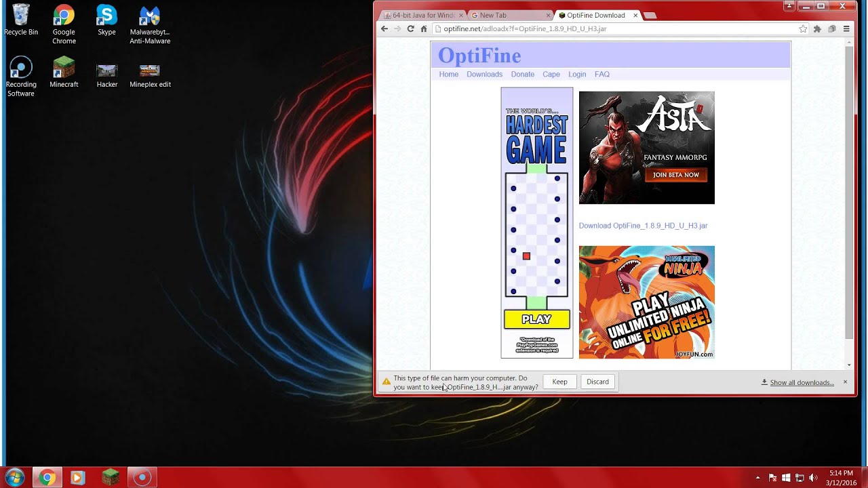The height and width of the screenshot is (488, 868).
Task: Launch Google Chrome from the desktop shortcut
Action: click(64, 24)
